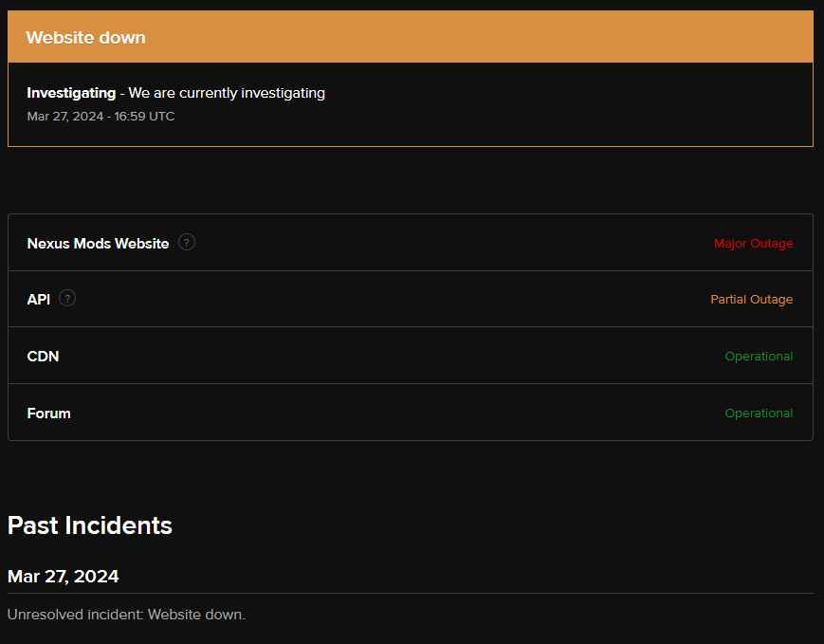Select the Investigating status label
Viewport: 824px width, 644px height.
pos(71,93)
